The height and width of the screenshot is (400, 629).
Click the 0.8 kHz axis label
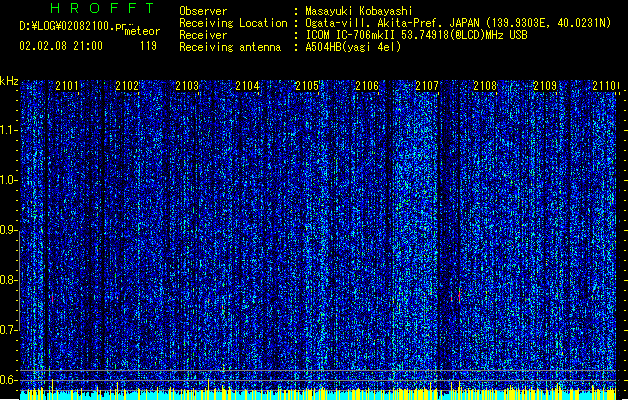pyautogui.click(x=8, y=280)
